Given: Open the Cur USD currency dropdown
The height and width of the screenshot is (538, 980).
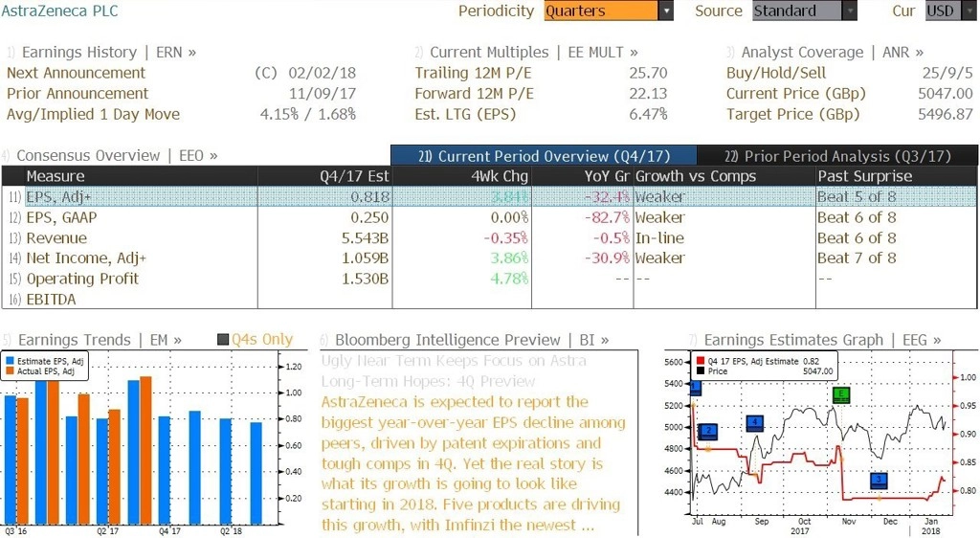Looking at the screenshot, I should pos(949,11).
